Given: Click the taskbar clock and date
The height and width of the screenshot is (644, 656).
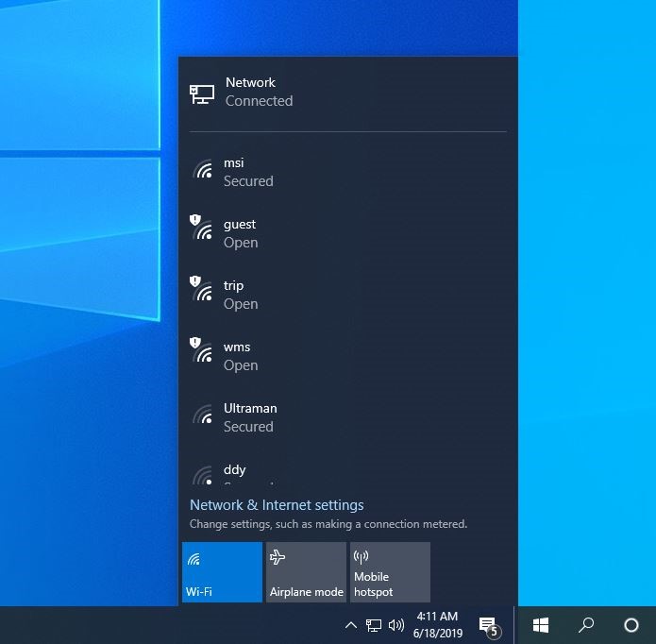Looking at the screenshot, I should click(x=437, y=625).
